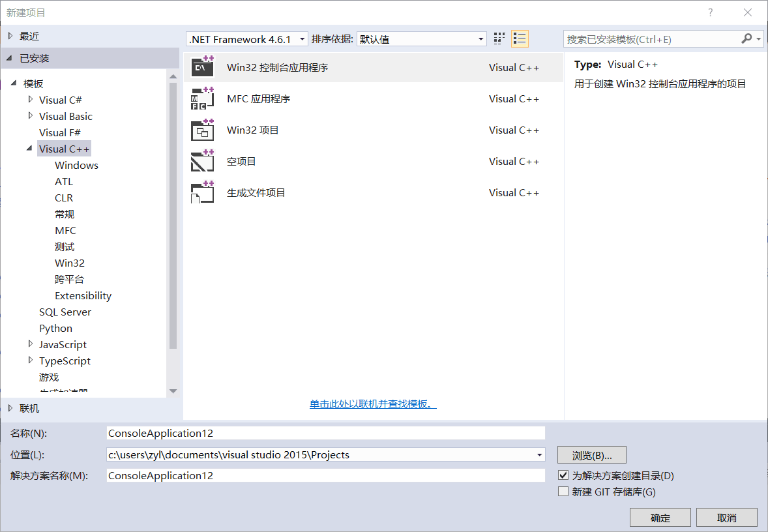
Task: Enable 新建 GIT 存储库 option
Action: pyautogui.click(x=563, y=491)
